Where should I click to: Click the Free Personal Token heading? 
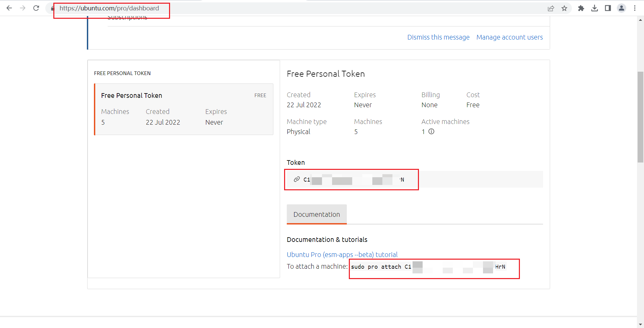(x=326, y=74)
